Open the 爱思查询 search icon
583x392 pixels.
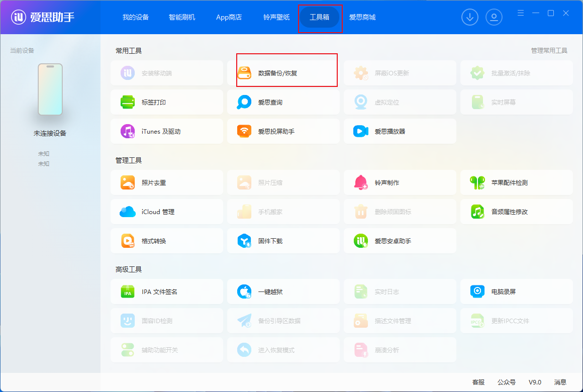244,102
